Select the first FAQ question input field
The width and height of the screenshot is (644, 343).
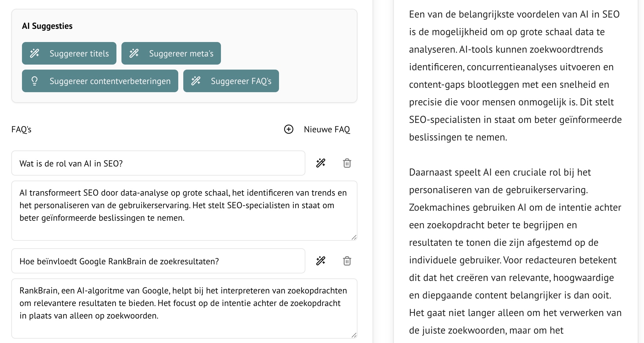pyautogui.click(x=157, y=163)
